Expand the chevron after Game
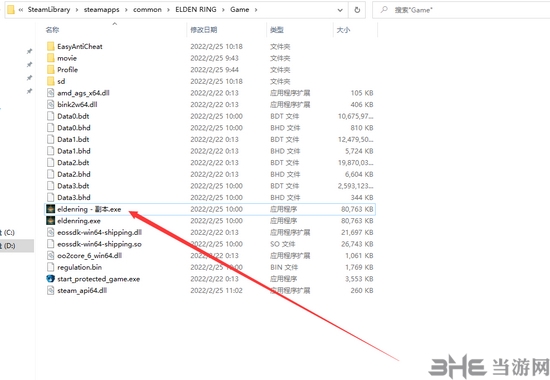The height and width of the screenshot is (380, 550). pyautogui.click(x=256, y=10)
